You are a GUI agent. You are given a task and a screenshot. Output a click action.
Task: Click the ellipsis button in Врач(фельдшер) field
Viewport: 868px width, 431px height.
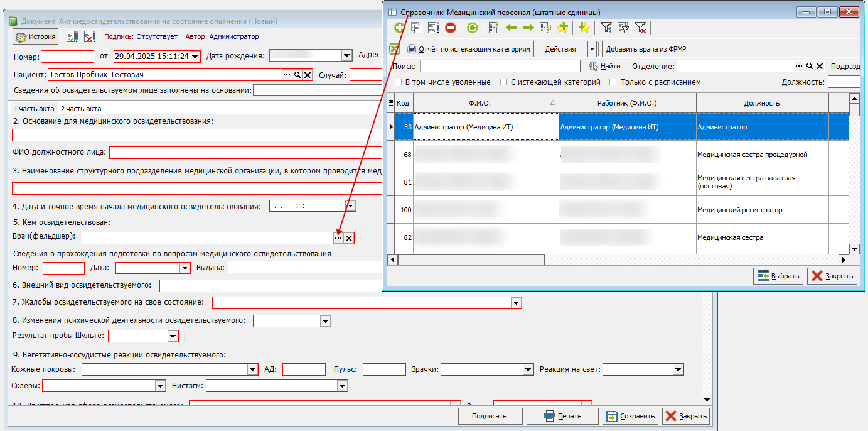[x=338, y=238]
